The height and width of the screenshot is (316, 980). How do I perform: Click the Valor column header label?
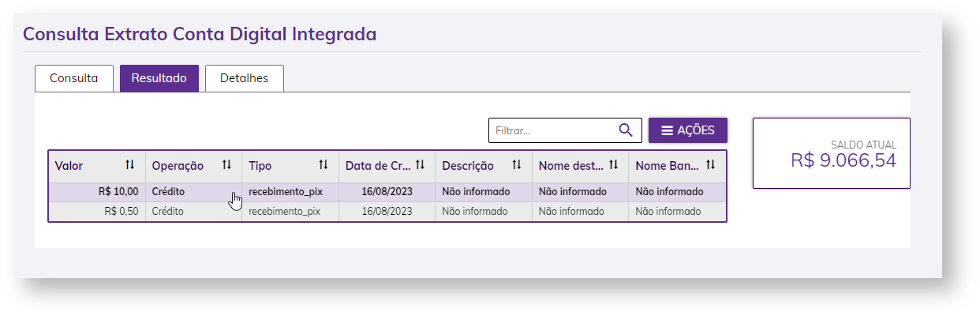click(69, 166)
